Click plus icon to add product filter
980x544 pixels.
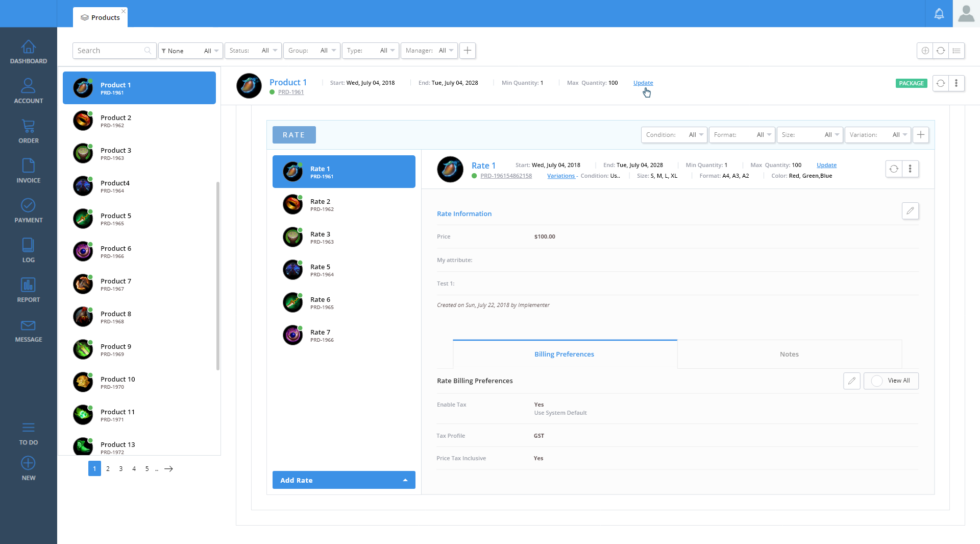point(467,51)
